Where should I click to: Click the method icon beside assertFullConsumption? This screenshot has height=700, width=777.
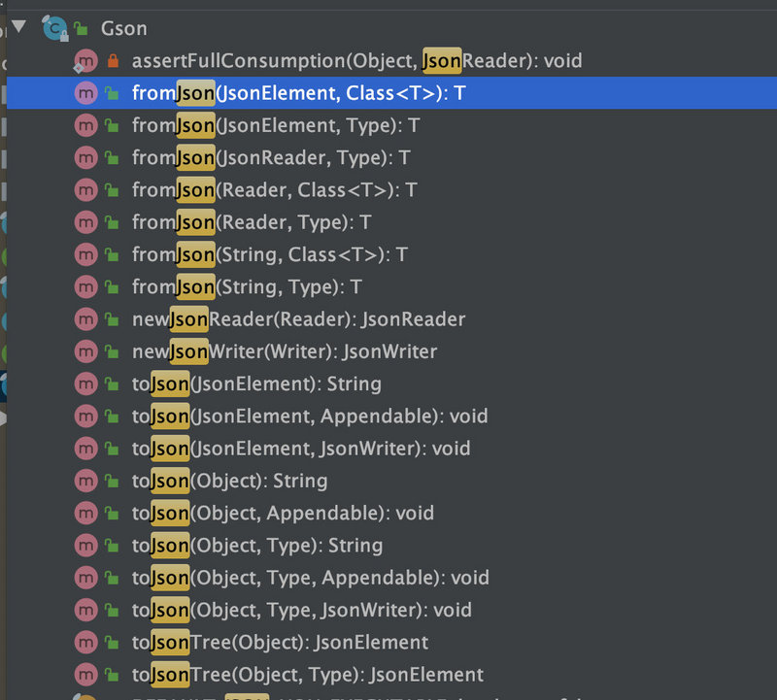[x=86, y=60]
